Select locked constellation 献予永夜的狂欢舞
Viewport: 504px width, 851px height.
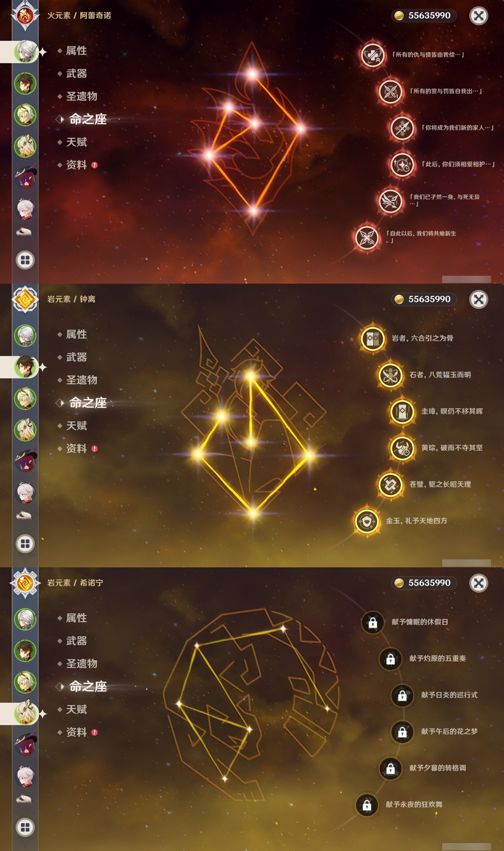pyautogui.click(x=367, y=805)
